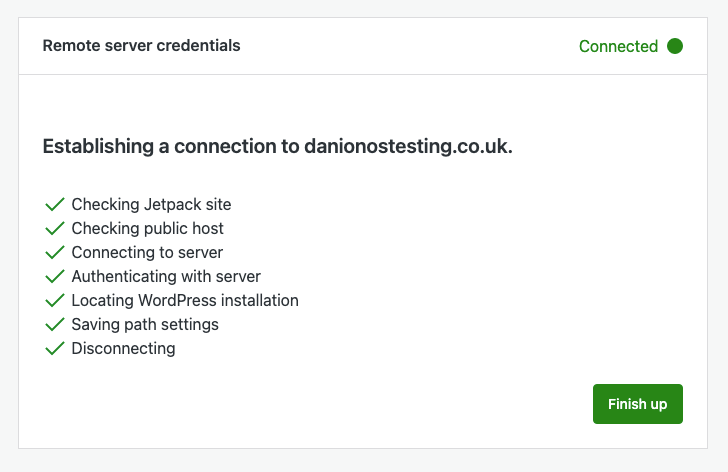Select the Checking Jetpack site text
Image resolution: width=728 pixels, height=472 pixels.
tap(151, 204)
